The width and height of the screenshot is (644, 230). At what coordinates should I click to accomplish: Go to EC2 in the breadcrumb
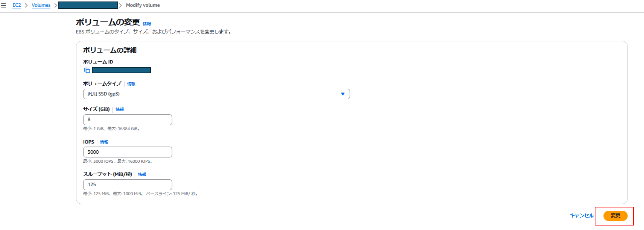point(17,5)
